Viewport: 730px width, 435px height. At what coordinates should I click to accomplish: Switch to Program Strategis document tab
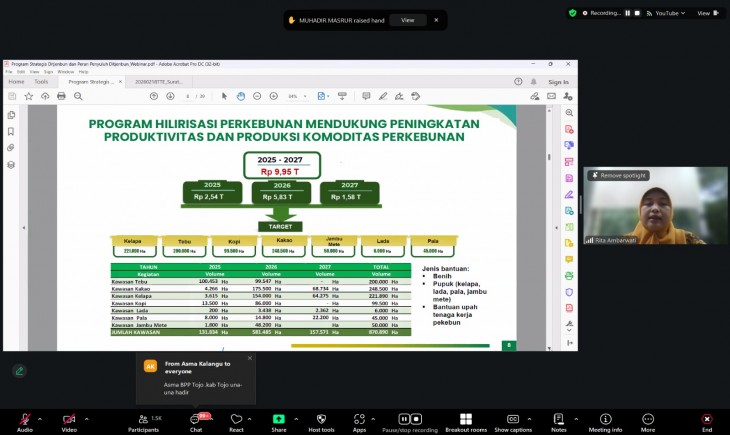coord(91,82)
